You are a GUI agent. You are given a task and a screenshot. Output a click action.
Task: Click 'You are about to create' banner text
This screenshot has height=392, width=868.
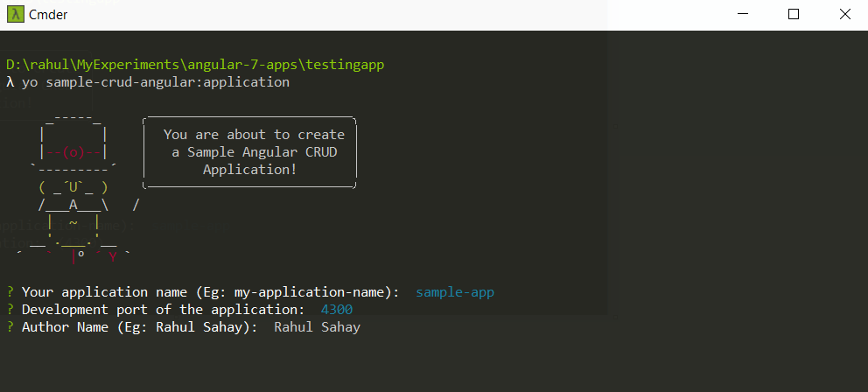coord(254,135)
